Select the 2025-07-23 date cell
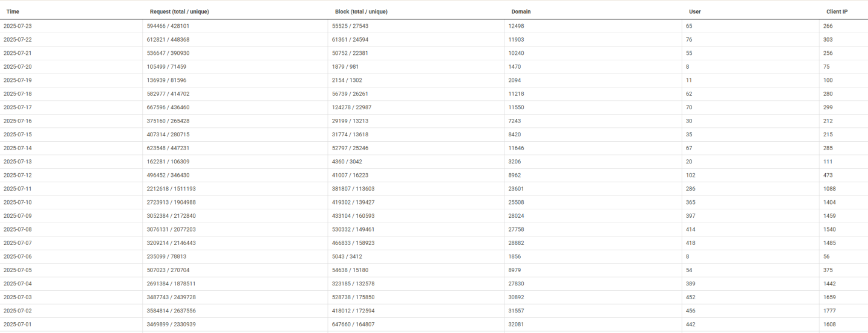 point(17,26)
